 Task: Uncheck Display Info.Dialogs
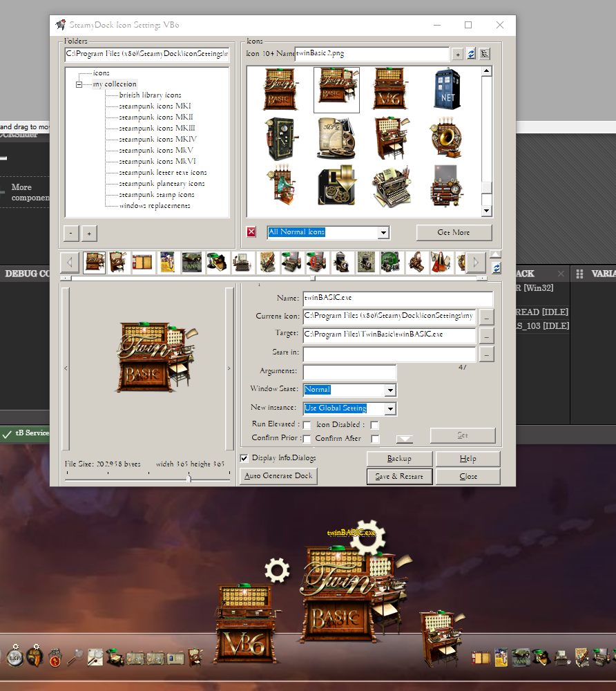(244, 457)
